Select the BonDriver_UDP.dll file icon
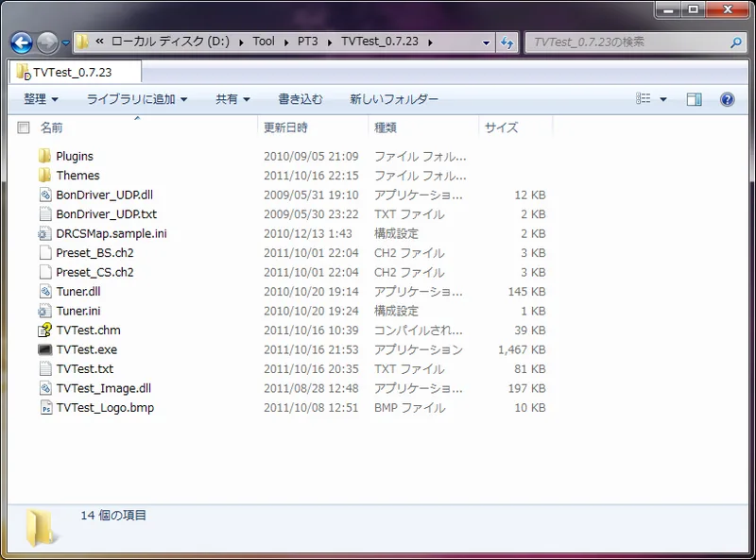This screenshot has height=560, width=756. pos(44,195)
